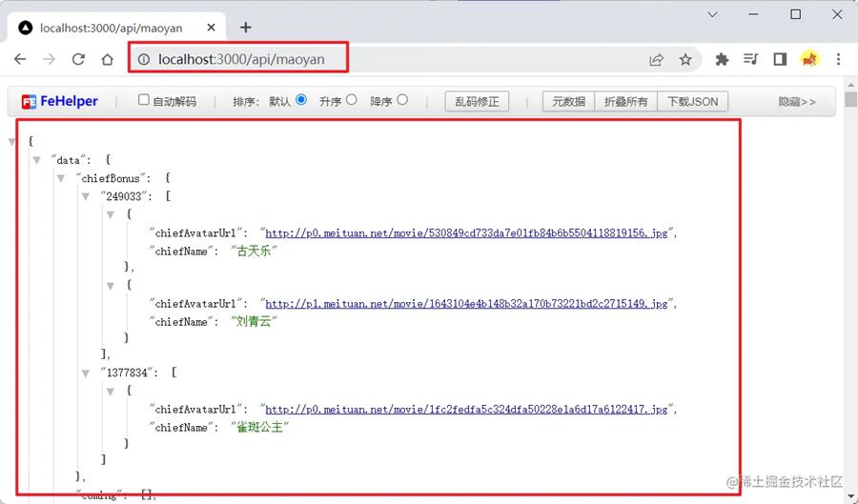Collapse the "chiefBonus" node

point(61,178)
